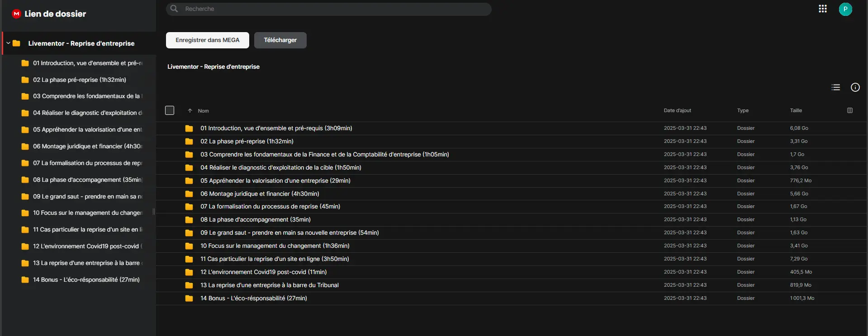Click sidebar root folder icon of Livementor
Screen dimensions: 868x336
click(x=16, y=43)
